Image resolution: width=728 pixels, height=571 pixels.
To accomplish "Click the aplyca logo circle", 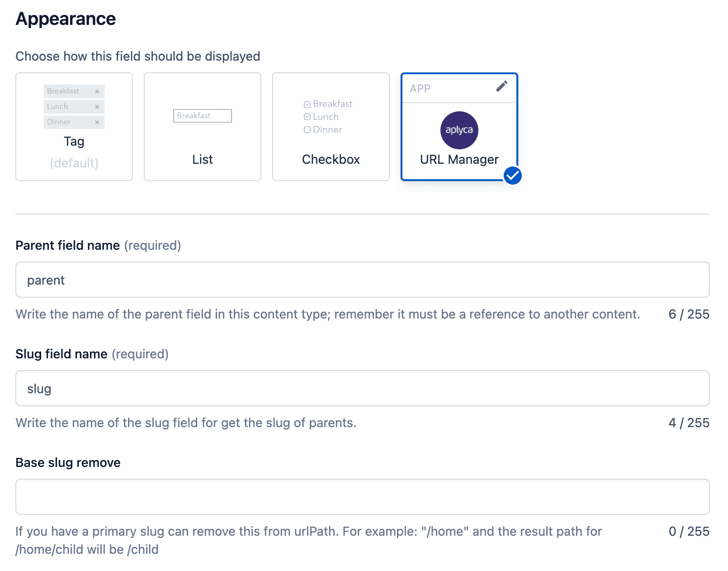I will [x=459, y=130].
